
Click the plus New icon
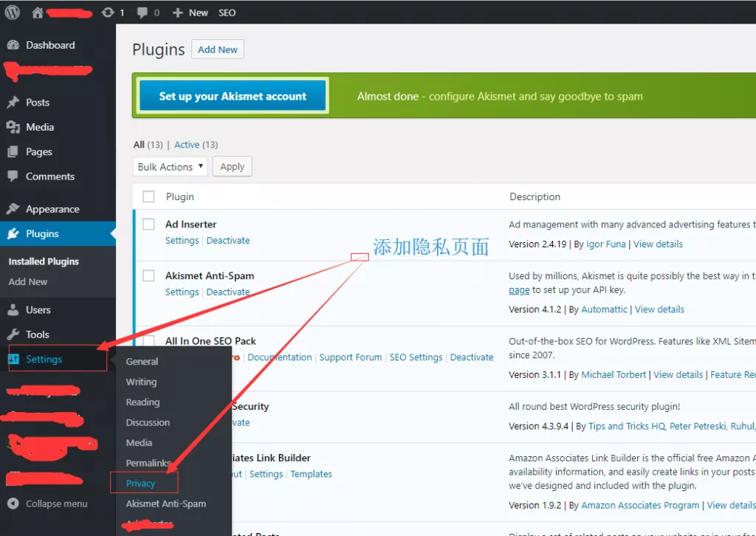tap(178, 13)
